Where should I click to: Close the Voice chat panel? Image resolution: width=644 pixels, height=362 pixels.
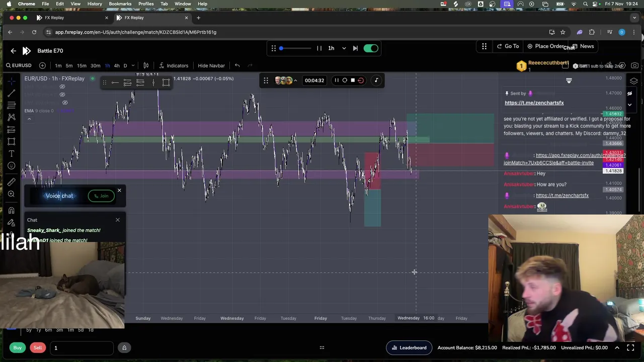tap(119, 191)
